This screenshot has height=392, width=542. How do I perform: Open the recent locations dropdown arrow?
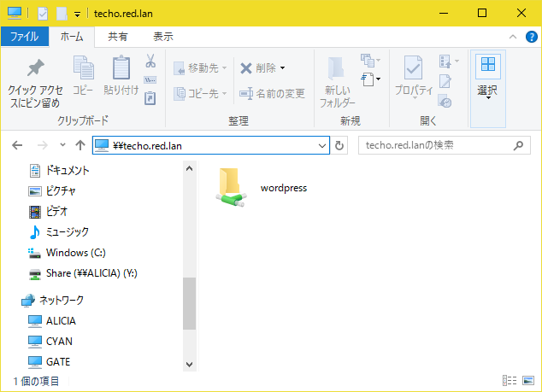[62, 145]
